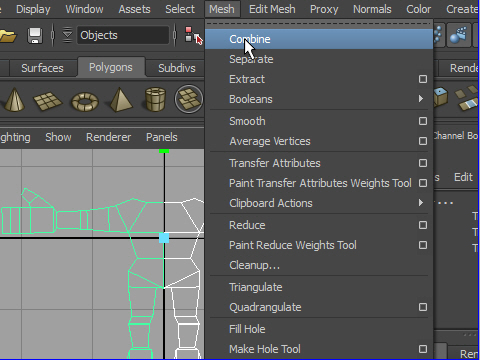This screenshot has height=360, width=480.
Task: Create a polygon pyramid from shelf
Action: pyautogui.click(x=120, y=99)
